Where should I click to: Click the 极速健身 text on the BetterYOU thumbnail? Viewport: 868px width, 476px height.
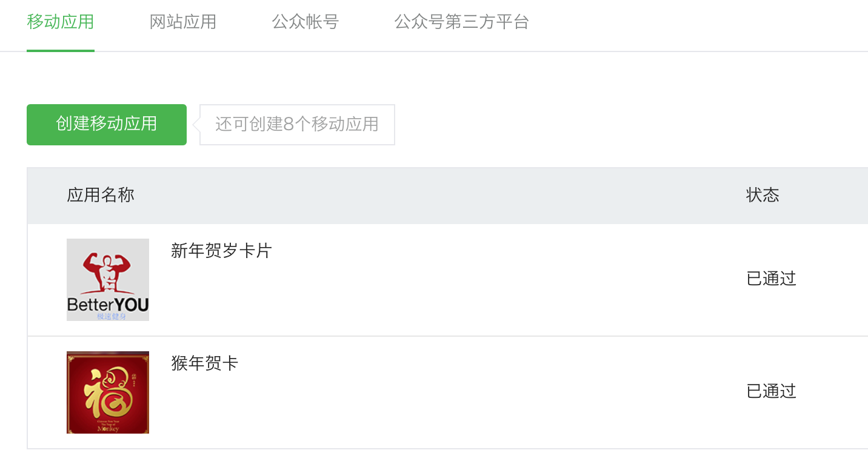pos(107,316)
